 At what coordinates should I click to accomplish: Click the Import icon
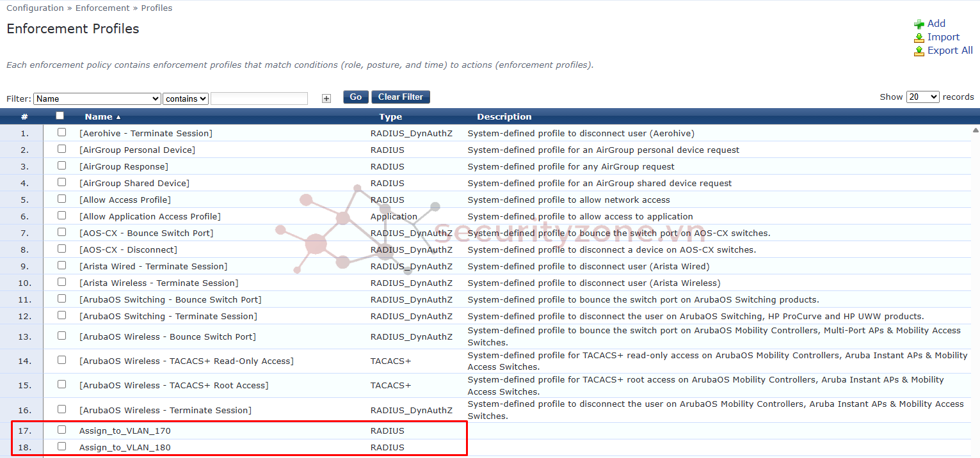[919, 37]
